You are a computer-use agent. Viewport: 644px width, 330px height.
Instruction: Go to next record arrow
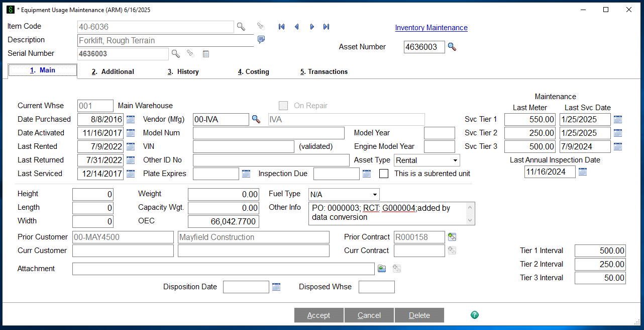pos(312,27)
